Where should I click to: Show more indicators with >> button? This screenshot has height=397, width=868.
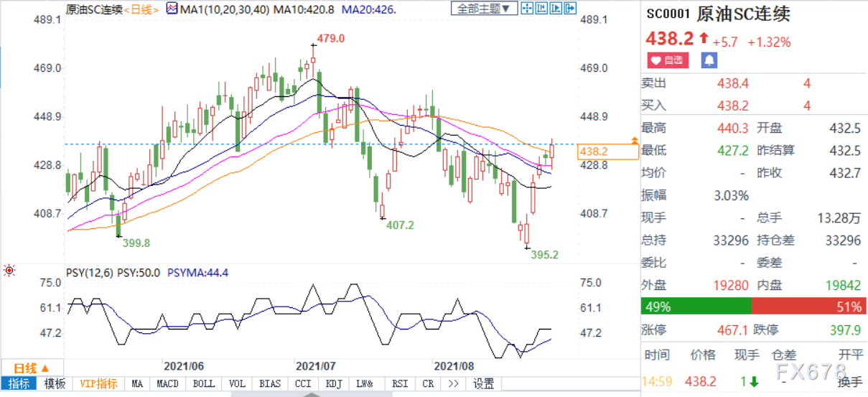click(x=454, y=384)
